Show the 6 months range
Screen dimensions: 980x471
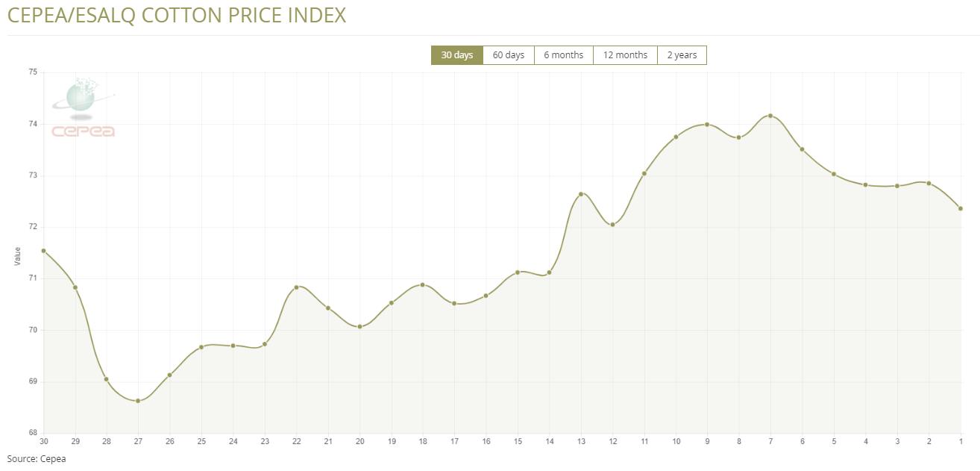click(563, 55)
